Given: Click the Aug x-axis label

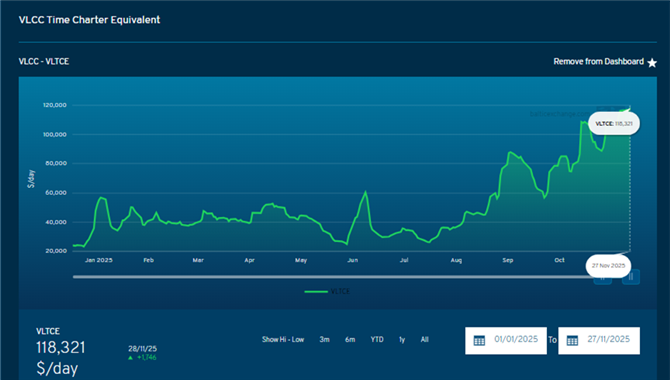Looking at the screenshot, I should tap(456, 260).
